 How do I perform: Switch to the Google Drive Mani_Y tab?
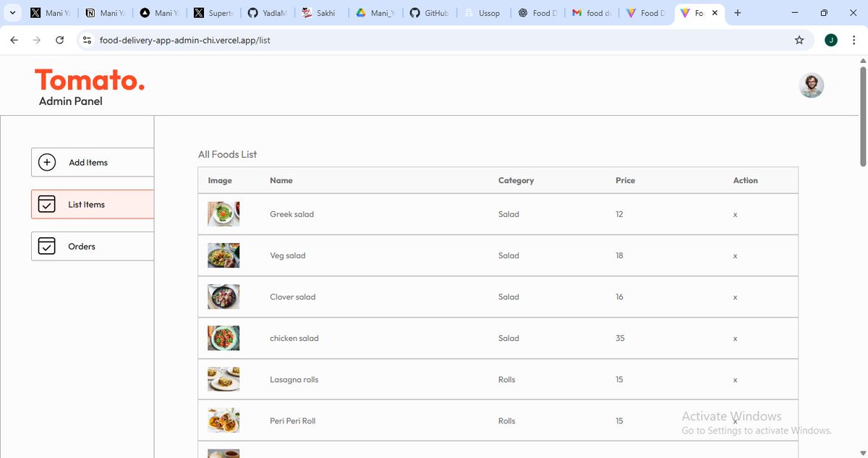point(375,13)
